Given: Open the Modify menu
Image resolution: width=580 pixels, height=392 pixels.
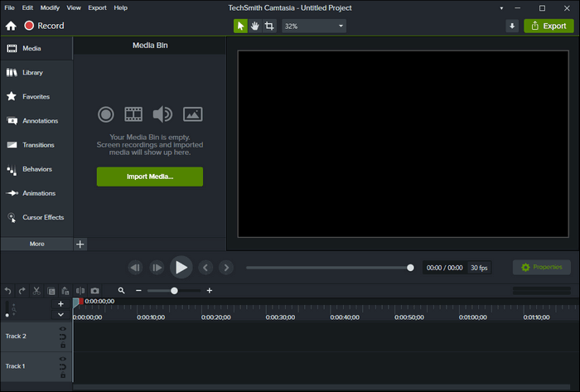Looking at the screenshot, I should pos(49,7).
